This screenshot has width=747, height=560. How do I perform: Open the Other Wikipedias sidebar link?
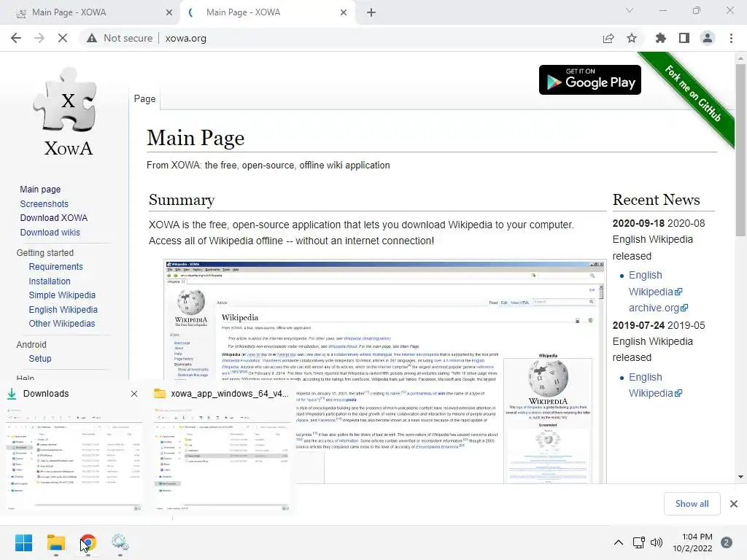(x=62, y=323)
